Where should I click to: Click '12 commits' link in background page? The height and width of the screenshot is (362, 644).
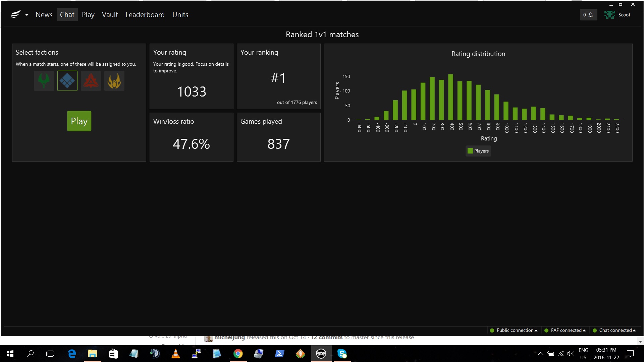(x=327, y=338)
